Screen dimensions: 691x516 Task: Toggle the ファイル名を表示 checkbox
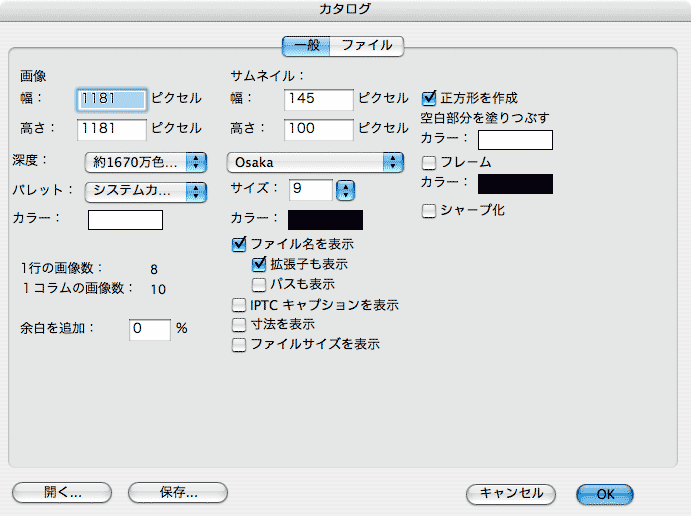coord(239,244)
